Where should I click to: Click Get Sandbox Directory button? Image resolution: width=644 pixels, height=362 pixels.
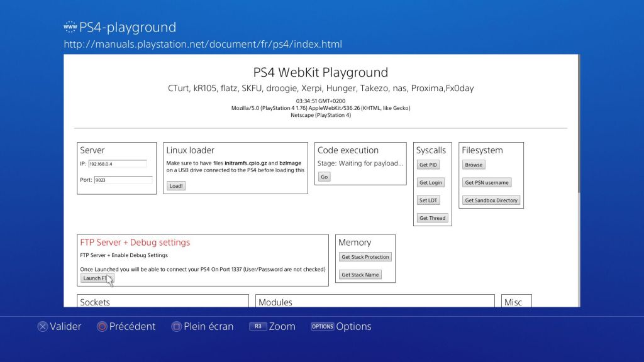pos(492,200)
